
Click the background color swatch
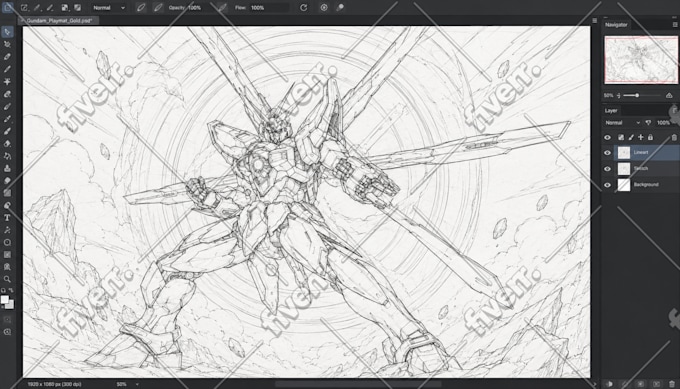(10, 304)
